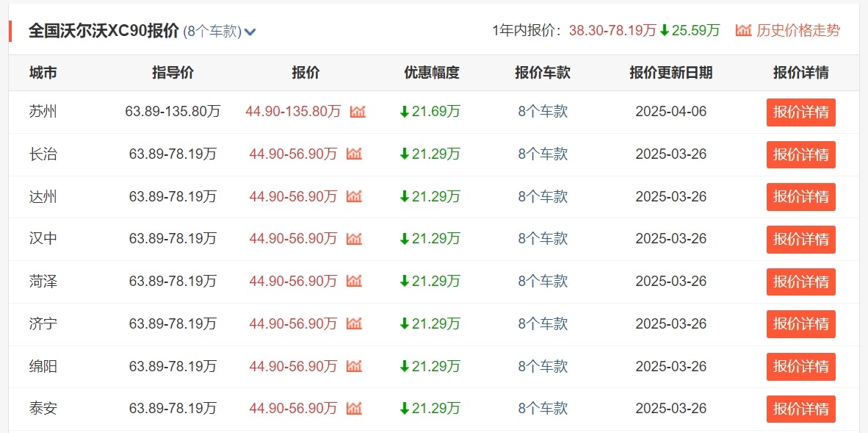The height and width of the screenshot is (433, 868).
Task: Click 报价详情 button for 济宁
Action: (x=800, y=324)
